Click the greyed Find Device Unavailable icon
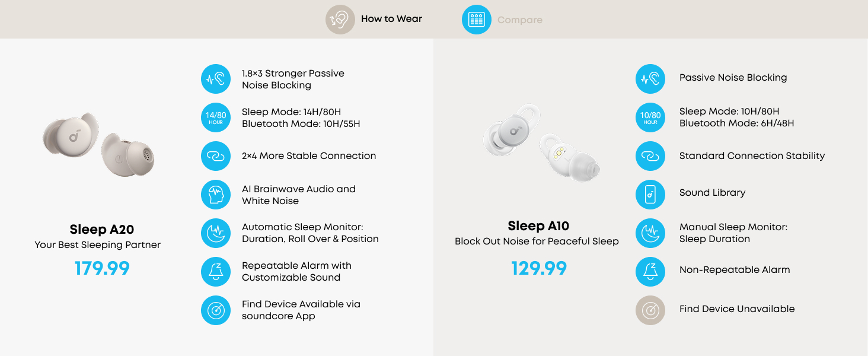Viewport: 868px width, 356px height. 650,310
